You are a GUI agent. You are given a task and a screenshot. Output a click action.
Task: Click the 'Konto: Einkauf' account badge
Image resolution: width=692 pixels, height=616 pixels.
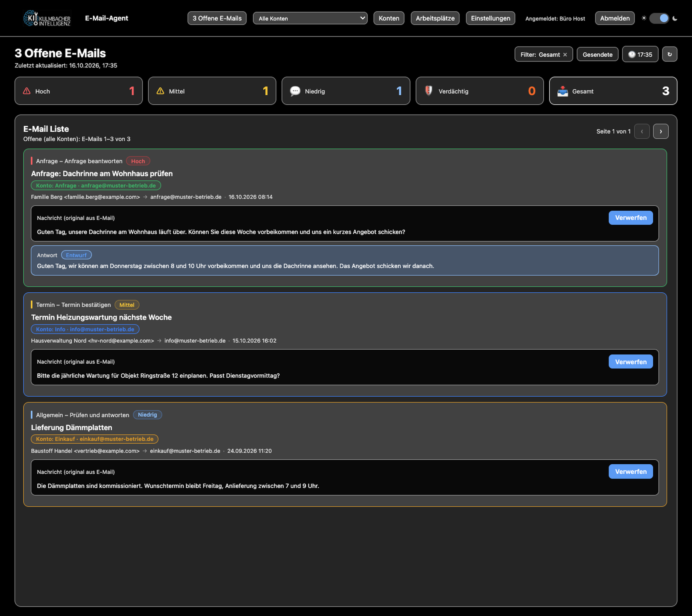pyautogui.click(x=94, y=439)
